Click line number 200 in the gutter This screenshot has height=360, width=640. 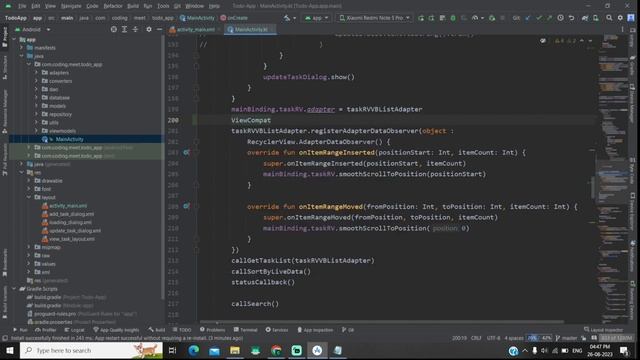[x=173, y=120]
